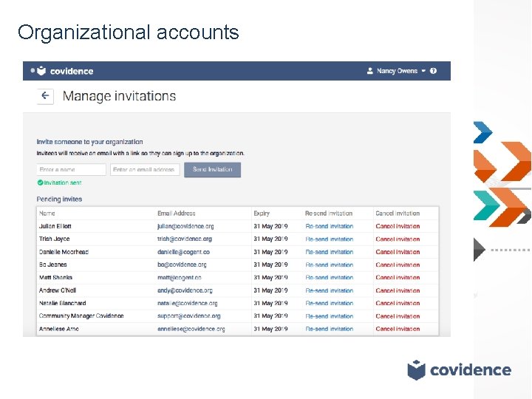
Task: Cancel invitation for Julian Elliott
Action: [x=398, y=226]
